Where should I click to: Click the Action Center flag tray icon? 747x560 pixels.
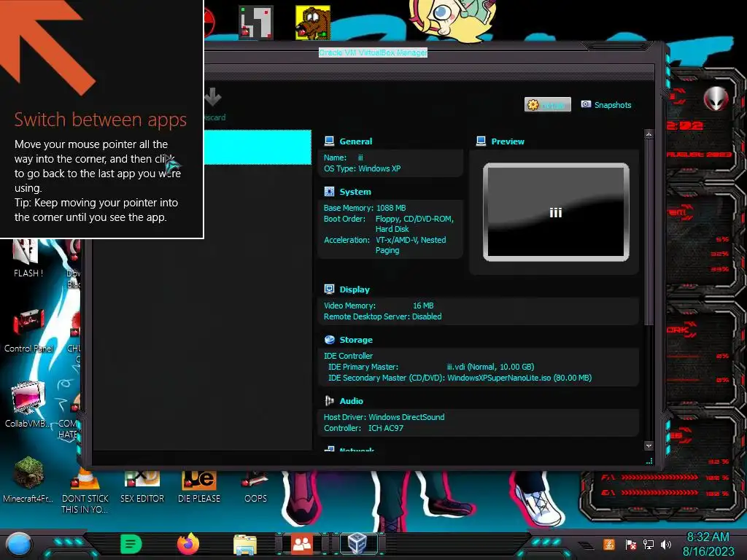pyautogui.click(x=630, y=544)
